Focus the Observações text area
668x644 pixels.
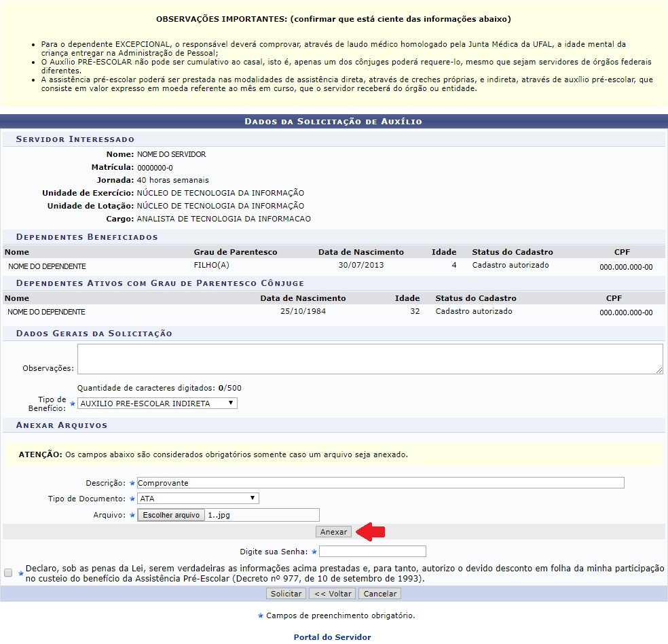coord(369,359)
